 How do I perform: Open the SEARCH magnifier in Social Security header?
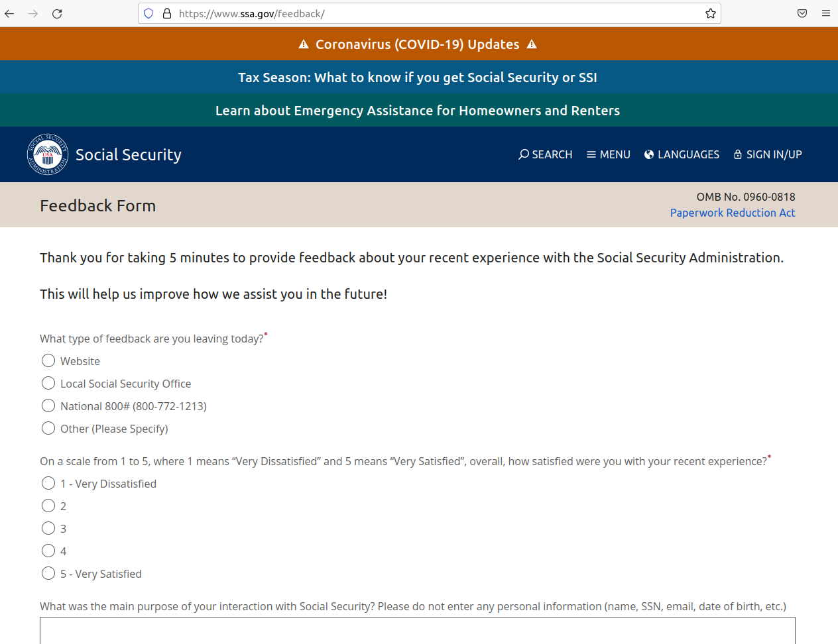pyautogui.click(x=524, y=154)
